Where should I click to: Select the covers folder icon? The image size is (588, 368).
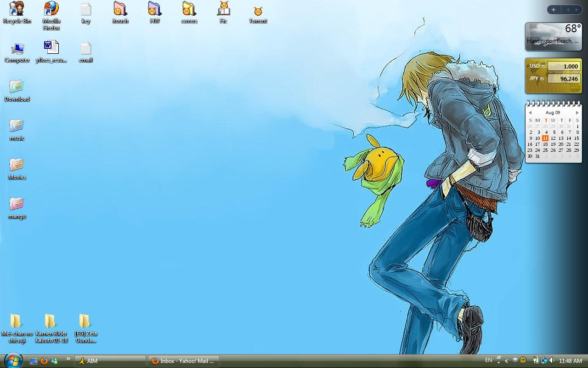(189, 12)
